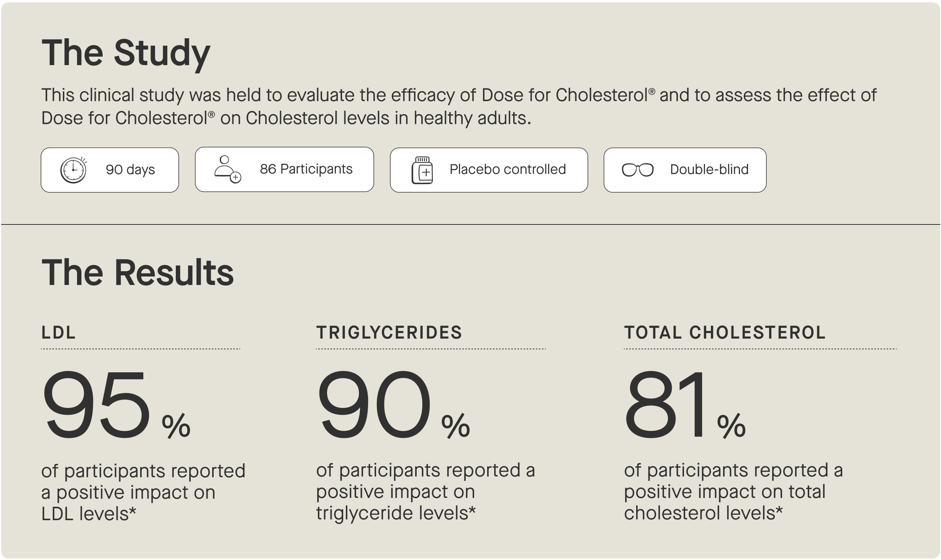This screenshot has height=560, width=941.
Task: Select the 86 Participants badge
Action: tap(285, 169)
